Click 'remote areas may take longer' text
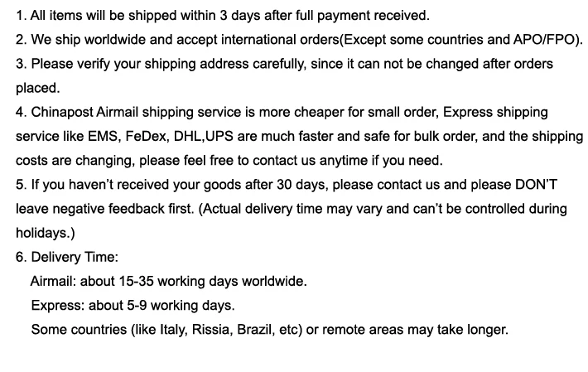588x372 pixels. click(x=415, y=330)
